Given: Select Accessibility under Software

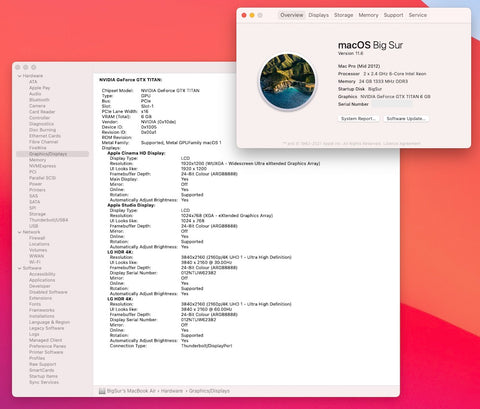Looking at the screenshot, I should [x=42, y=274].
